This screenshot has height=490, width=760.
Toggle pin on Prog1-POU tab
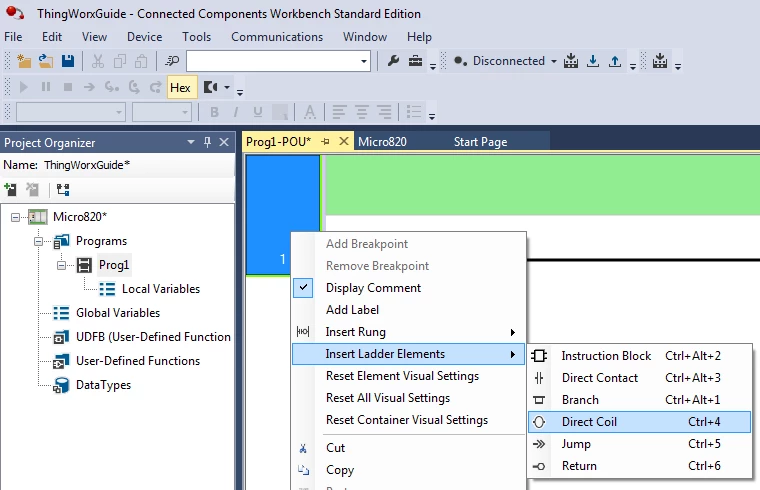click(x=325, y=142)
